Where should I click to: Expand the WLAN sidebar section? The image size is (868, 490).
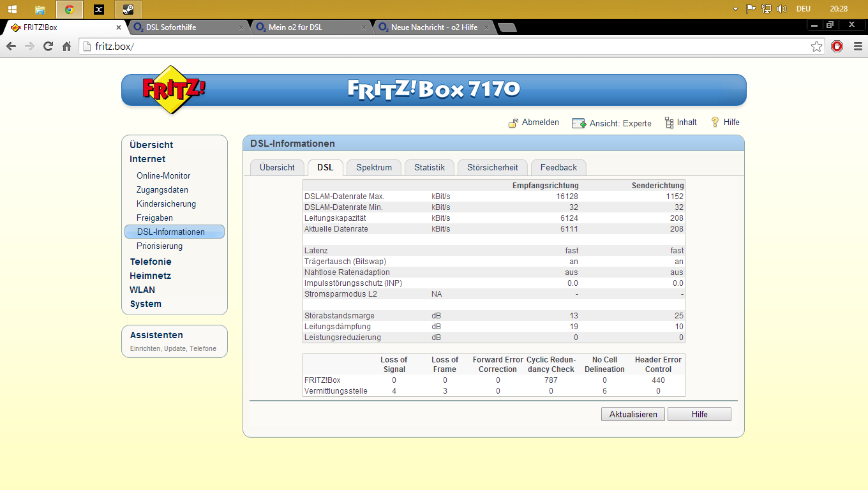point(142,290)
